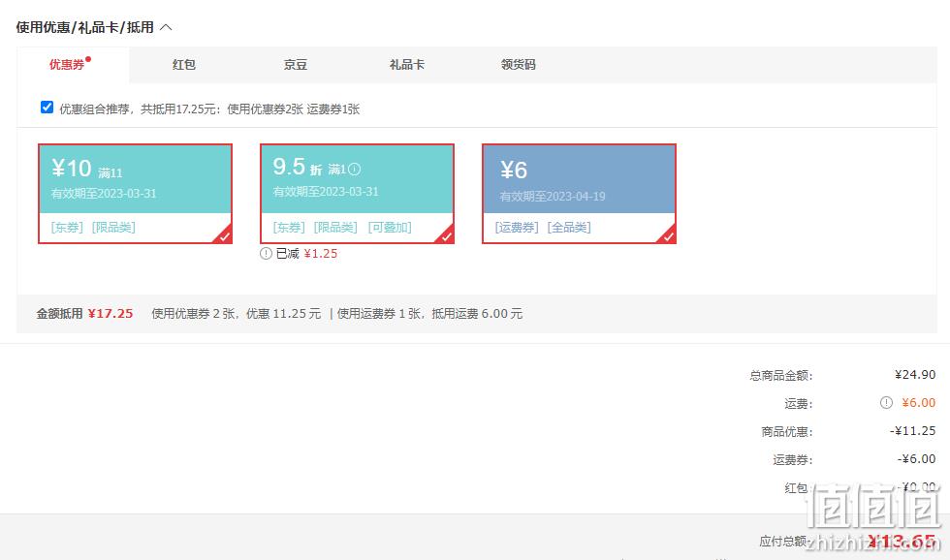The width and height of the screenshot is (950, 560).
Task: Click the checkmark corner on 9.5折 coupon
Action: point(445,235)
